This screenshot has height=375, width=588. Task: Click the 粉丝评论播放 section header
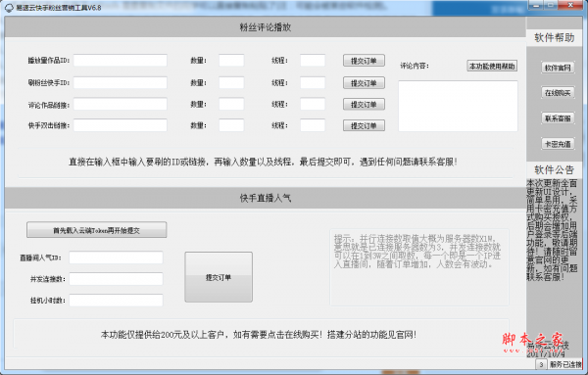[266, 27]
